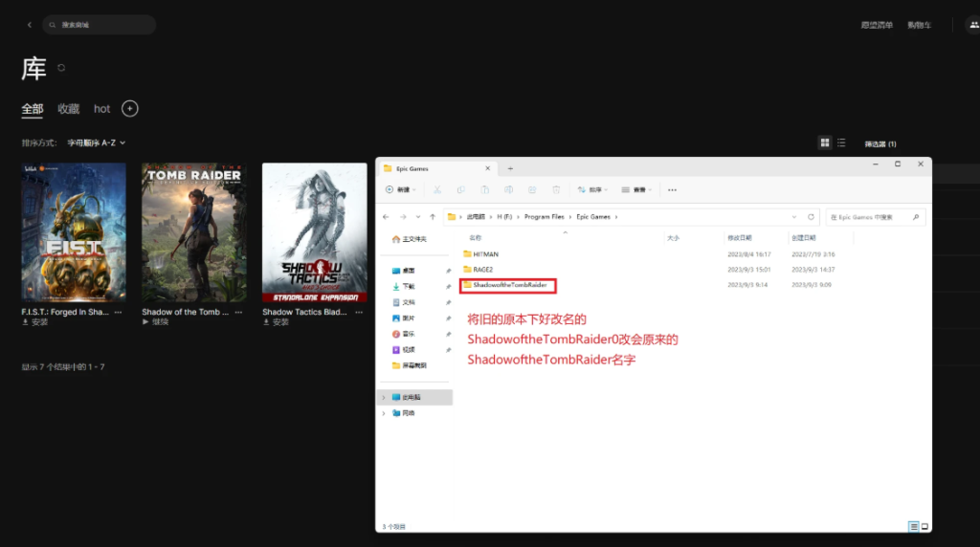Add a new library collection with plus icon
The width and height of the screenshot is (980, 547).
[130, 109]
